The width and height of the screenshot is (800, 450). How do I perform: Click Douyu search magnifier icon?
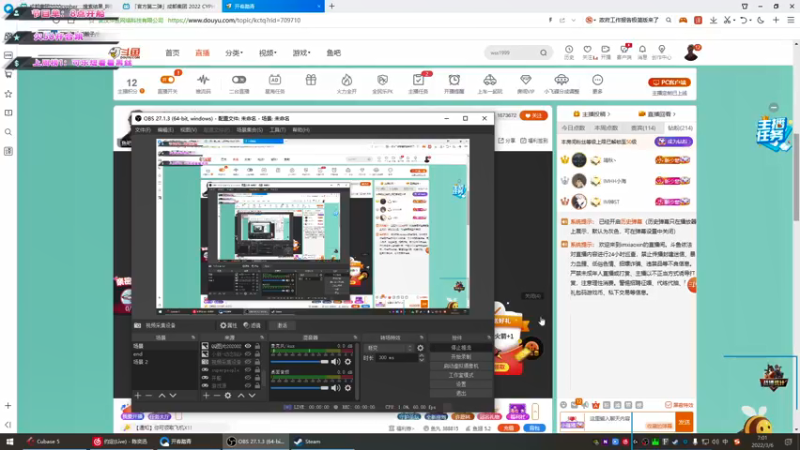pos(543,53)
